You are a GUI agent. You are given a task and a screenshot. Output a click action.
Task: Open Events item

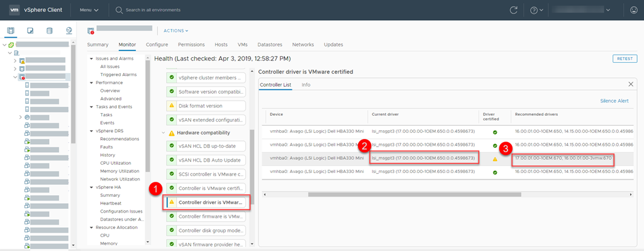point(107,123)
